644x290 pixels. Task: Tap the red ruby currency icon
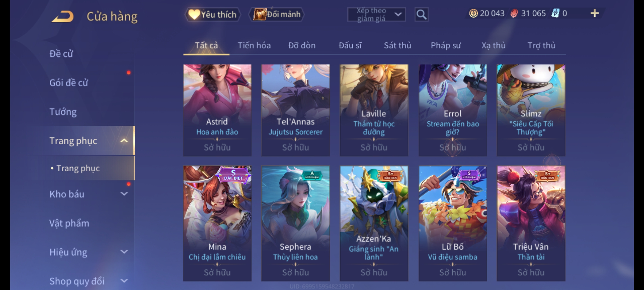[514, 13]
